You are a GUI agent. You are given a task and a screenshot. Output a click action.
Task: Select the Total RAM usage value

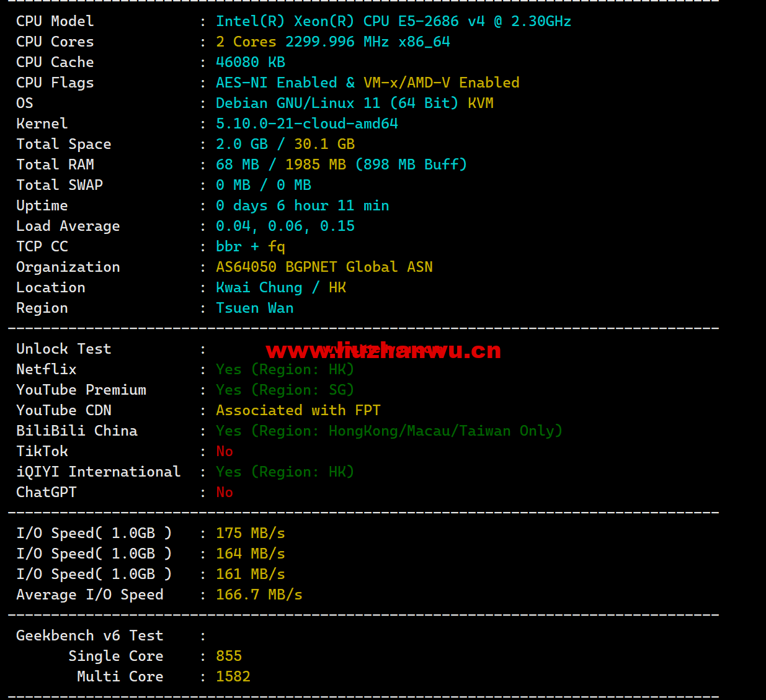click(x=341, y=164)
